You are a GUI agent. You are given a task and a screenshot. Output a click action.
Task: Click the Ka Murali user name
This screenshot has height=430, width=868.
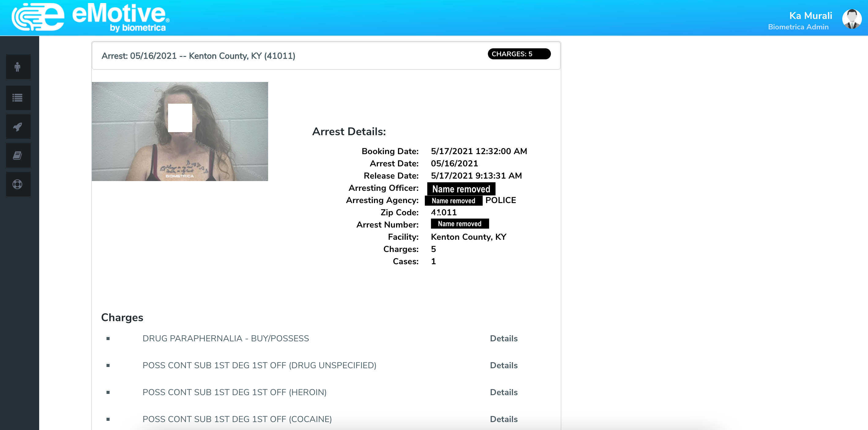[810, 16]
